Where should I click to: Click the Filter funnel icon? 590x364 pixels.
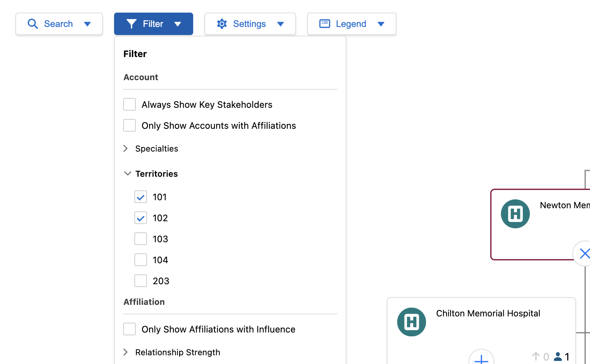click(x=131, y=24)
